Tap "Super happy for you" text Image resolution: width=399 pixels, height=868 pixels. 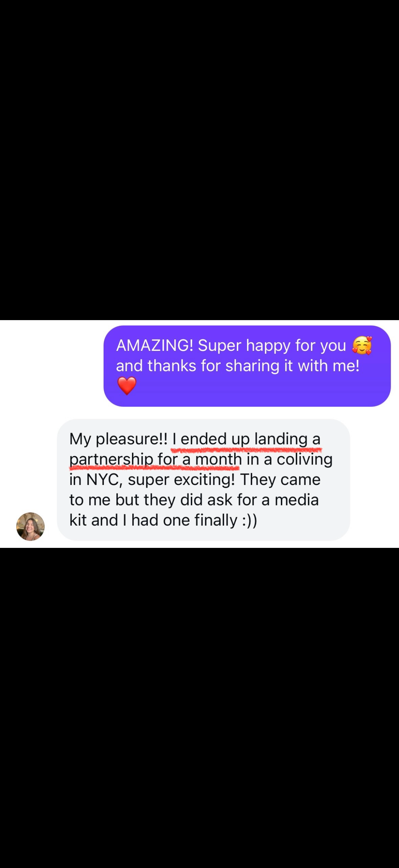(272, 346)
